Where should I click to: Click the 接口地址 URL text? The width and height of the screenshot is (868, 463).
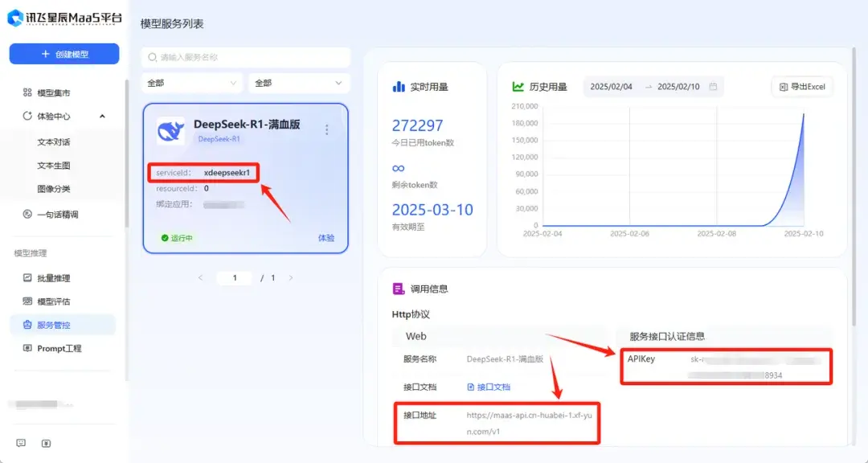[529, 423]
